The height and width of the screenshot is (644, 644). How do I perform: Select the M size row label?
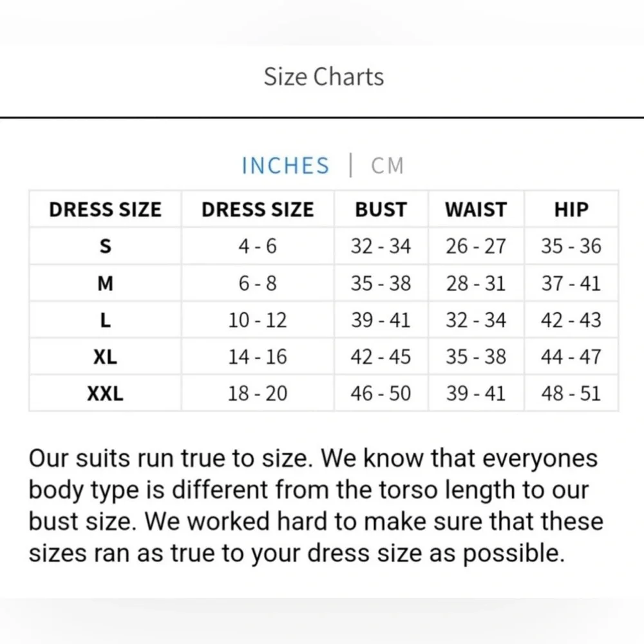click(106, 283)
